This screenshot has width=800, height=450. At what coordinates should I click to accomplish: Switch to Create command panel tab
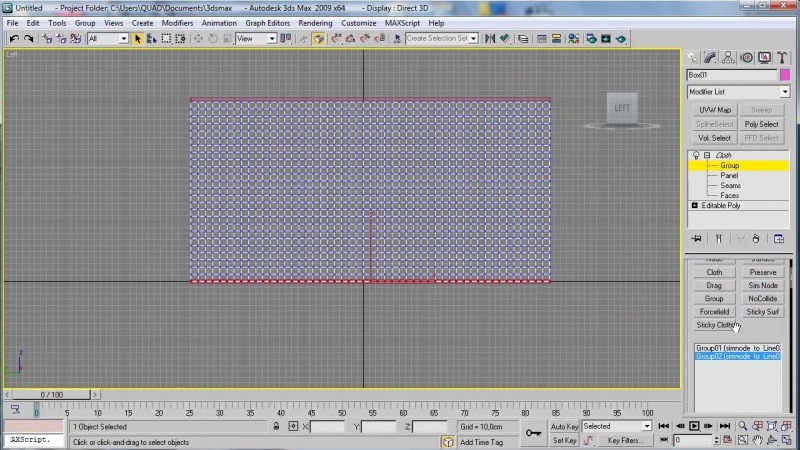(692, 58)
